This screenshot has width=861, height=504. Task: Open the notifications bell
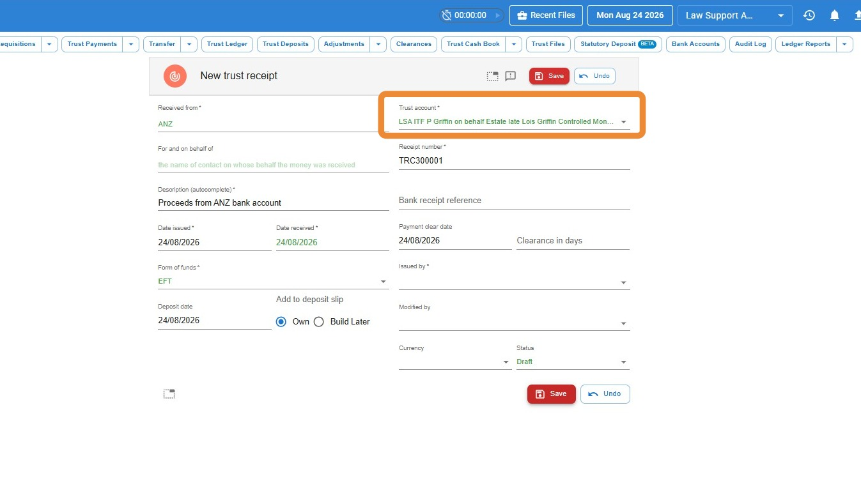[x=834, y=15]
